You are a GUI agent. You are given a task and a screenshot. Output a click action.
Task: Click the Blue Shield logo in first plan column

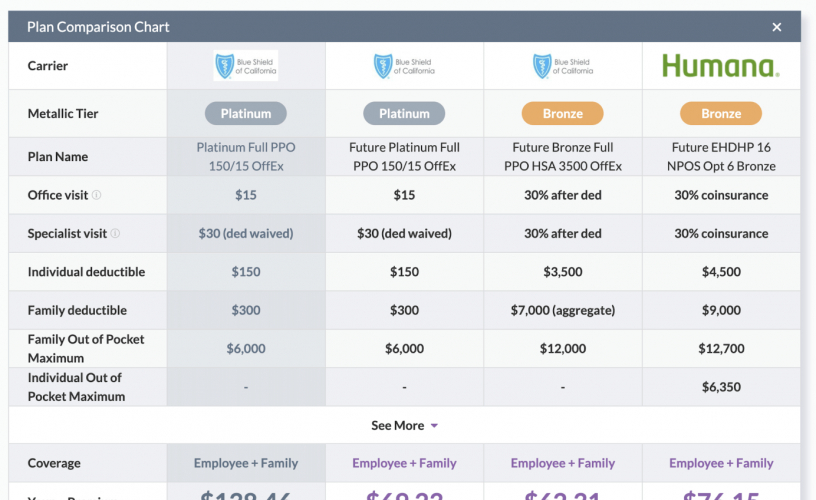coord(246,66)
